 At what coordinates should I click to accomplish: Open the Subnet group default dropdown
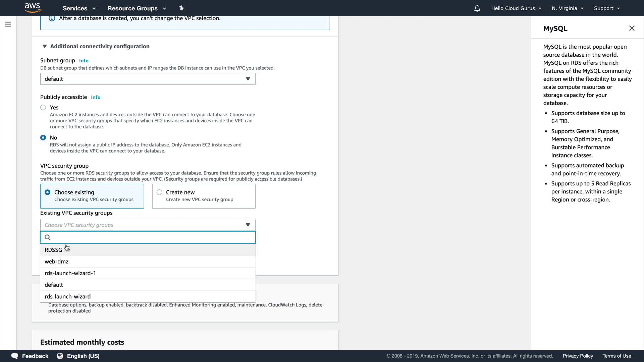point(148,79)
